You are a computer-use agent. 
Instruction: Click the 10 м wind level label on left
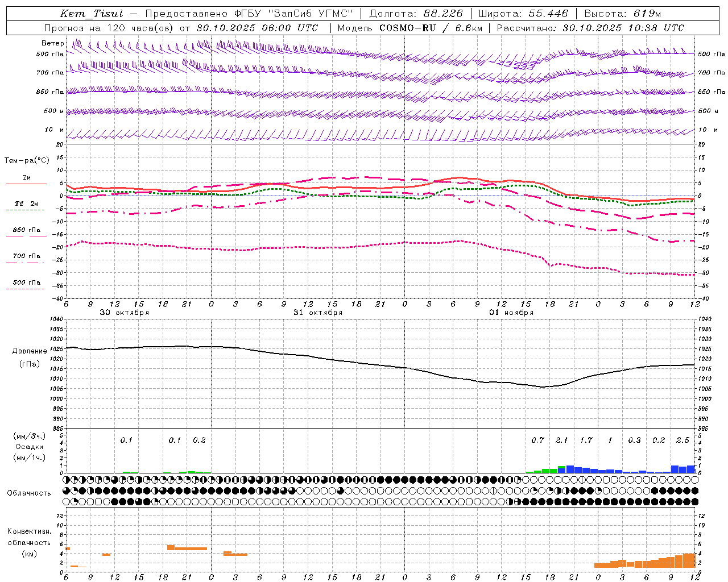pos(54,130)
